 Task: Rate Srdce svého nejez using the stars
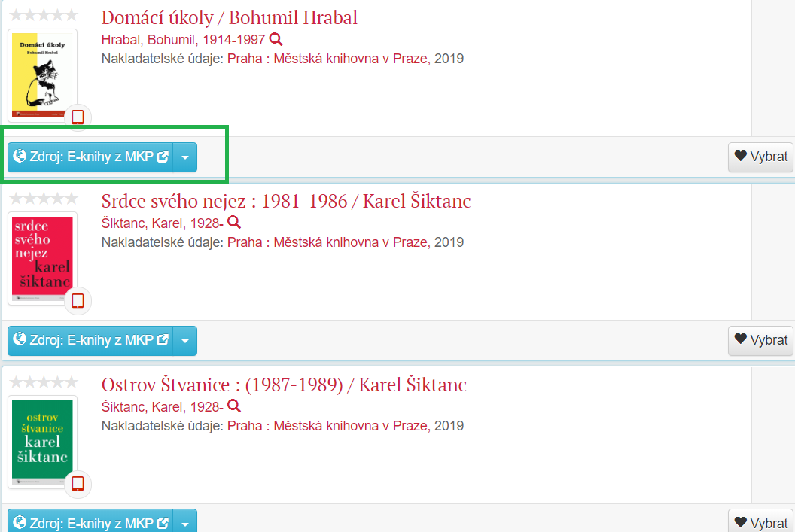pos(44,198)
